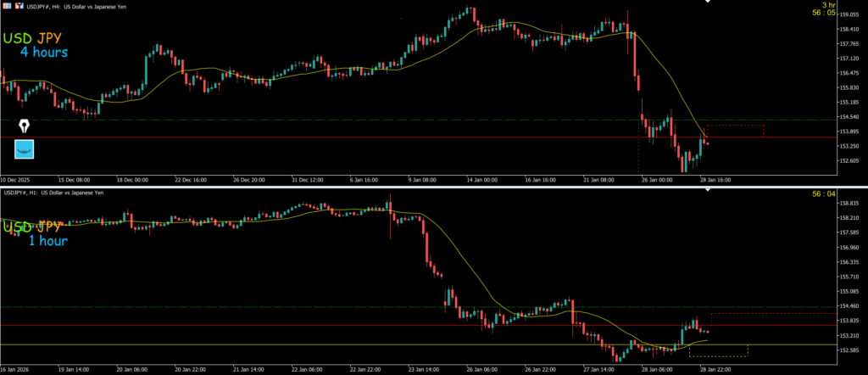
Task: Select the yellow dotted rectangle on H1 chart
Action: click(x=719, y=350)
